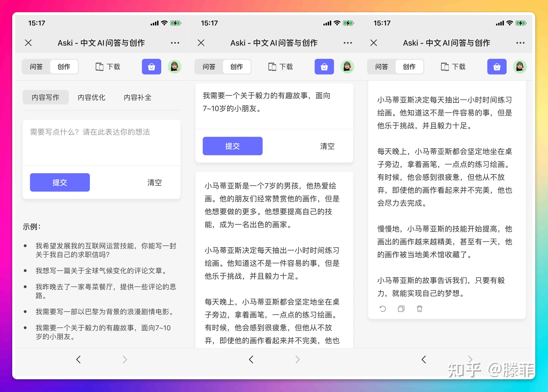Click the undo arrow icon
Screen dimensions: 548x392
[382, 309]
